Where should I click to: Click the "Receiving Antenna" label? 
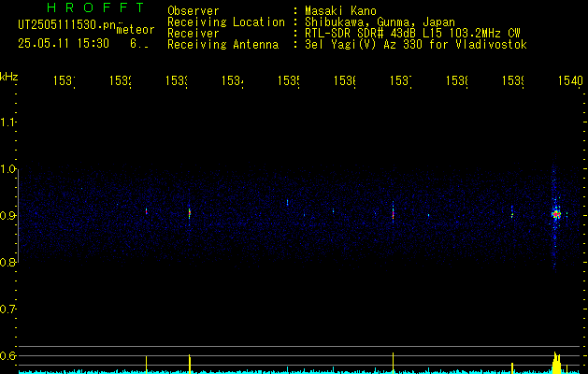pos(222,45)
